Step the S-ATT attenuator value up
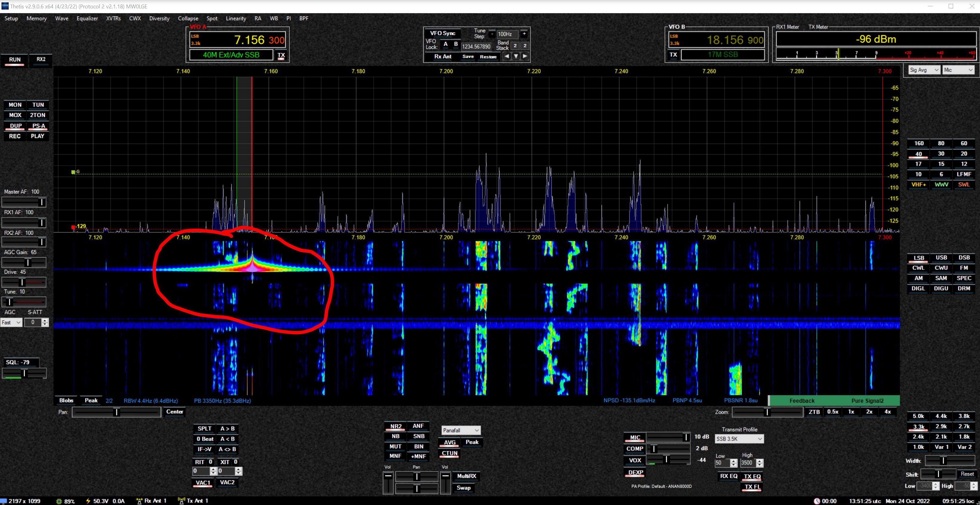980x505 pixels. click(45, 321)
